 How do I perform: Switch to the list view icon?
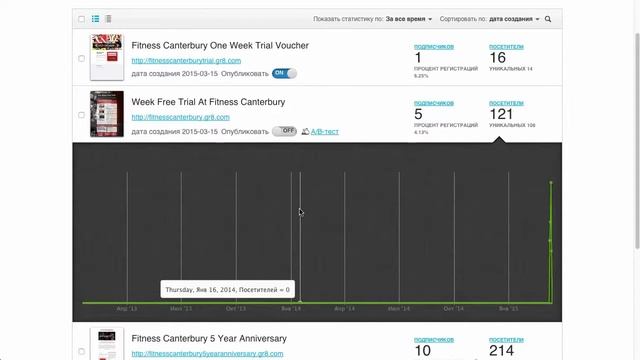[x=96, y=19]
